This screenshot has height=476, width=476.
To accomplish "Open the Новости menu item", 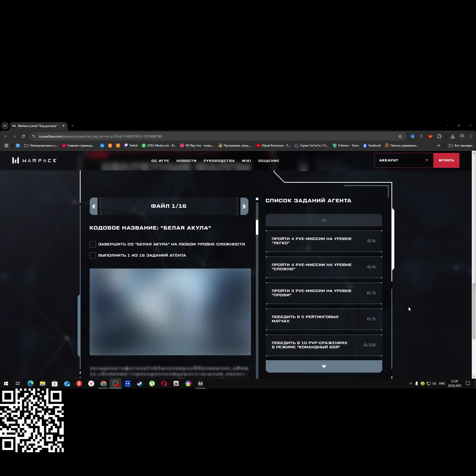I will [x=186, y=161].
